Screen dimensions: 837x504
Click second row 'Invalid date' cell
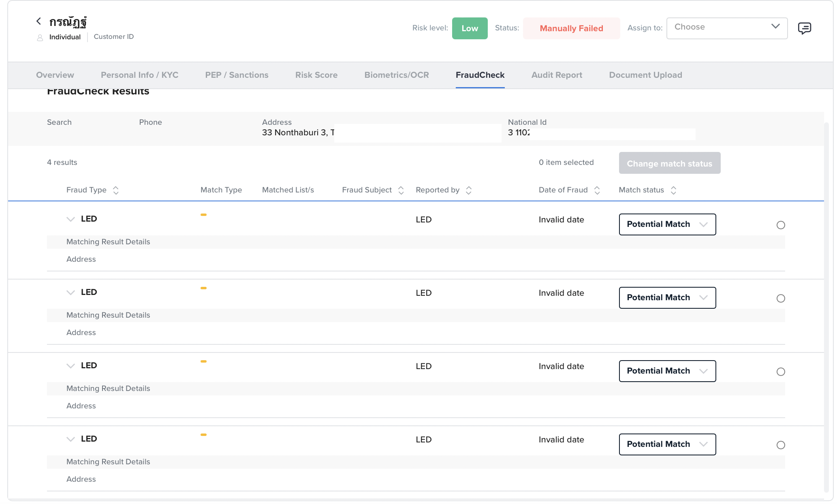(x=561, y=293)
